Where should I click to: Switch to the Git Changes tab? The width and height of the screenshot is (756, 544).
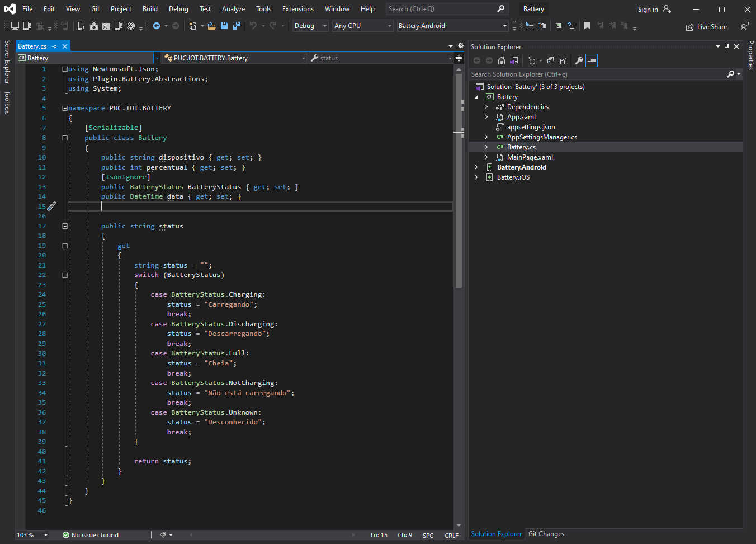[546, 534]
